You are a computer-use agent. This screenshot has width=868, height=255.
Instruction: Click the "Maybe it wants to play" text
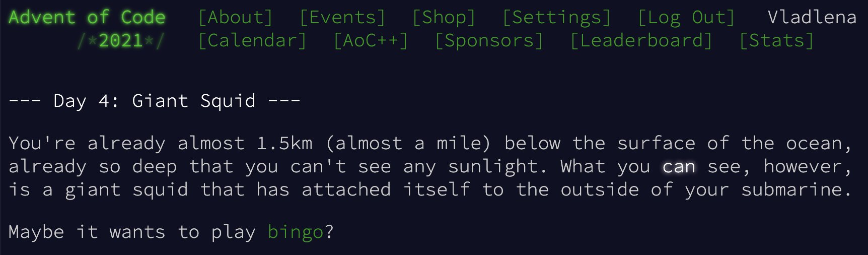(x=132, y=232)
